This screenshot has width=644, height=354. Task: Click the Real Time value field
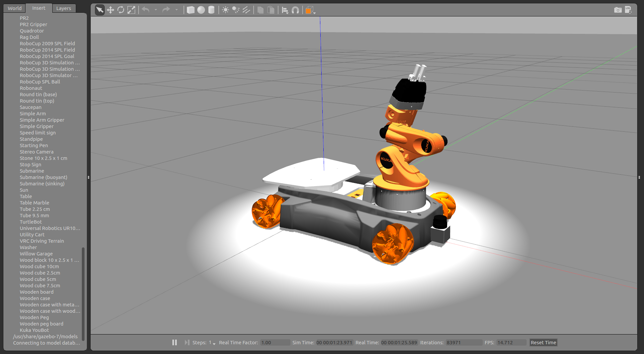coord(399,343)
